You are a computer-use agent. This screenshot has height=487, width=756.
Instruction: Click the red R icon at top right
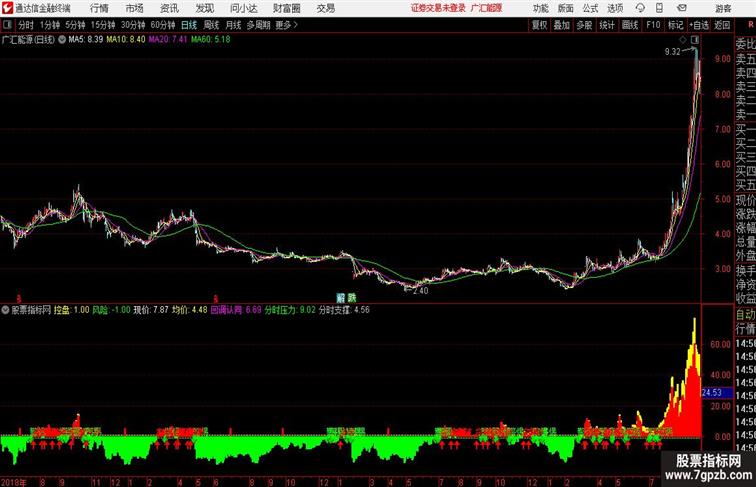click(751, 25)
